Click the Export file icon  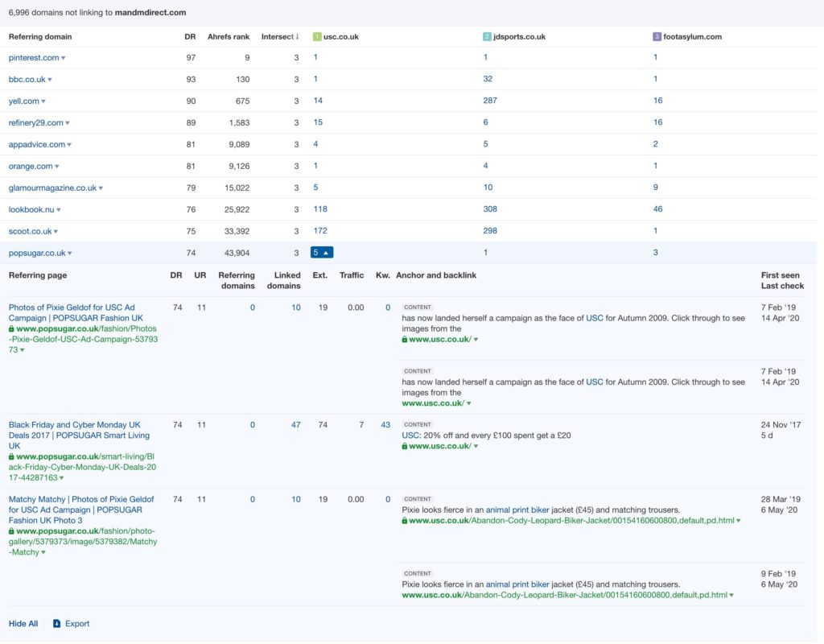(x=57, y=624)
